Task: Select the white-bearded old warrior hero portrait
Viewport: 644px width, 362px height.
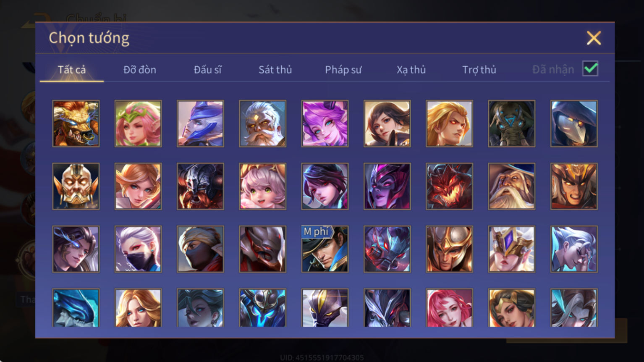Action: [x=263, y=123]
